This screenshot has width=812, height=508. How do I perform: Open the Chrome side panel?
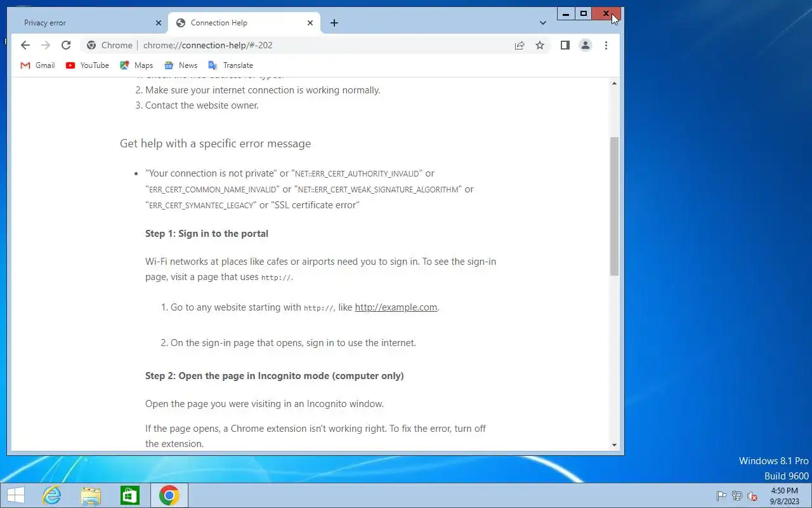tap(565, 45)
